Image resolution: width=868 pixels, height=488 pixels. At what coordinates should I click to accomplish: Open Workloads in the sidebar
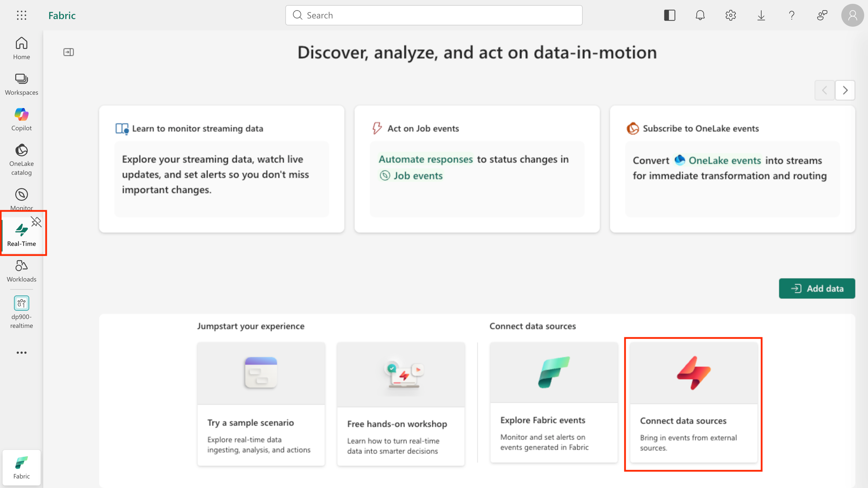pos(22,271)
